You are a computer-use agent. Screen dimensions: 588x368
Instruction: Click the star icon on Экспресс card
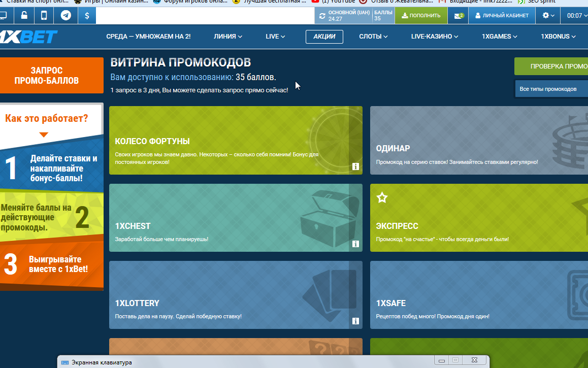382,197
